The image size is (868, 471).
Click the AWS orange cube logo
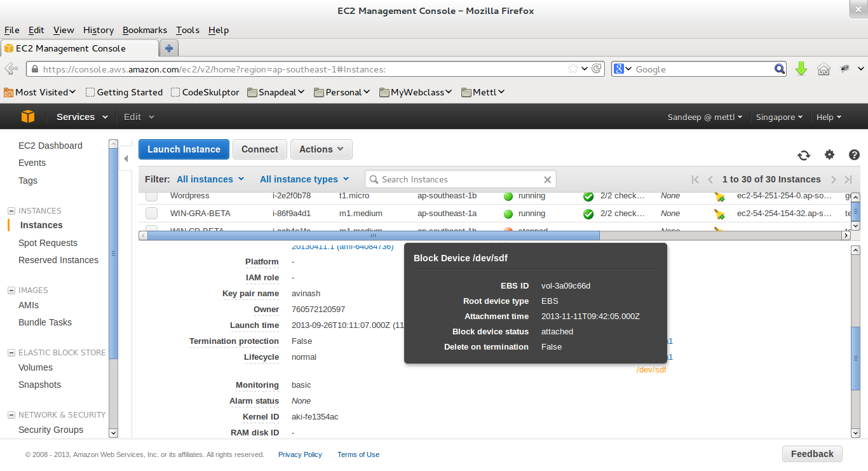pyautogui.click(x=27, y=117)
